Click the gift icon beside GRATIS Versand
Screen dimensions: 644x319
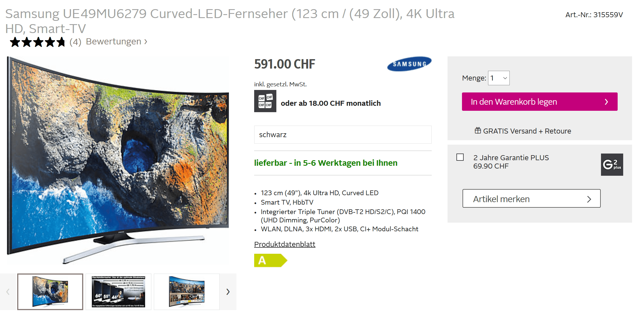[x=478, y=130]
